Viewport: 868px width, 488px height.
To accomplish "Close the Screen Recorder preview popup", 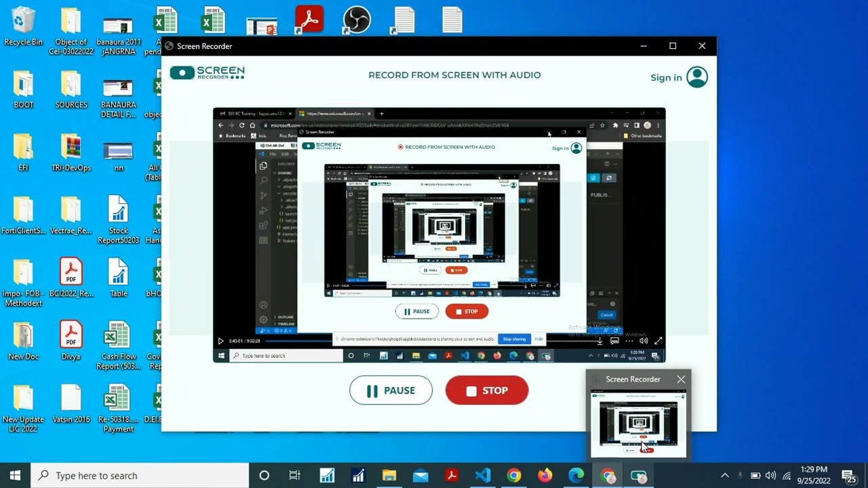I will (681, 380).
